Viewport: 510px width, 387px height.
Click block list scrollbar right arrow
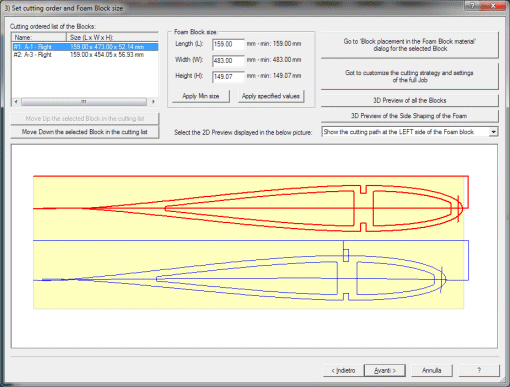click(x=153, y=101)
